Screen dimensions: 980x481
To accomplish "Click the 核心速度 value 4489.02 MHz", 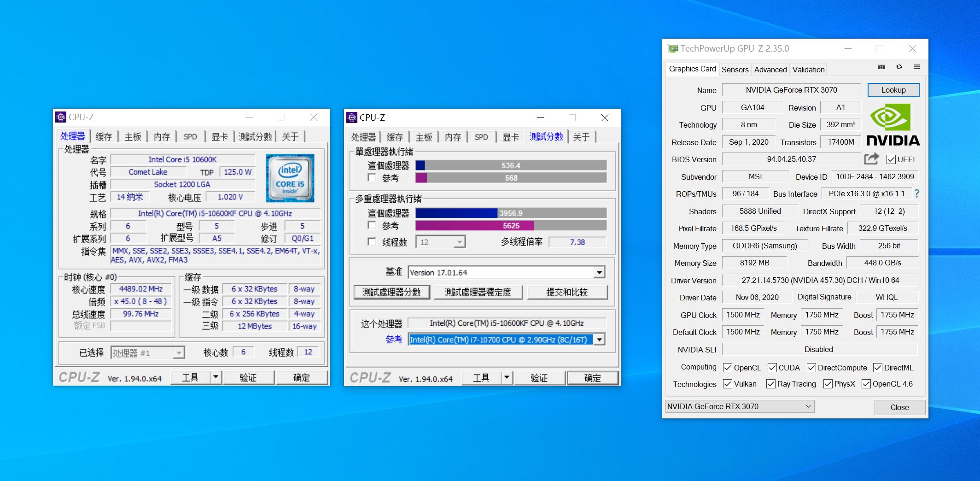I will point(141,289).
